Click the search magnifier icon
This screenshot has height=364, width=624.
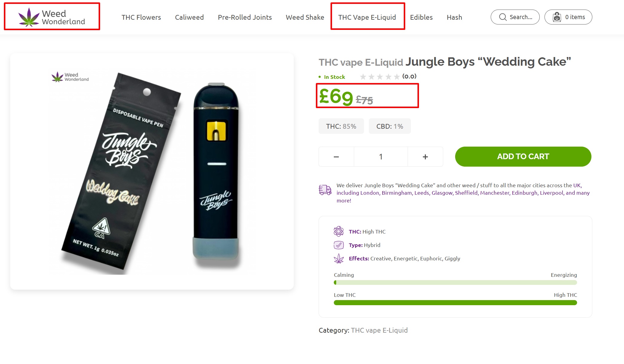(503, 17)
